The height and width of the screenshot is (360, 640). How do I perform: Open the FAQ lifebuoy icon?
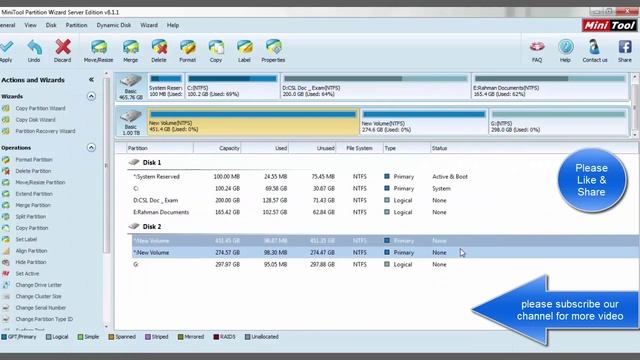[537, 47]
